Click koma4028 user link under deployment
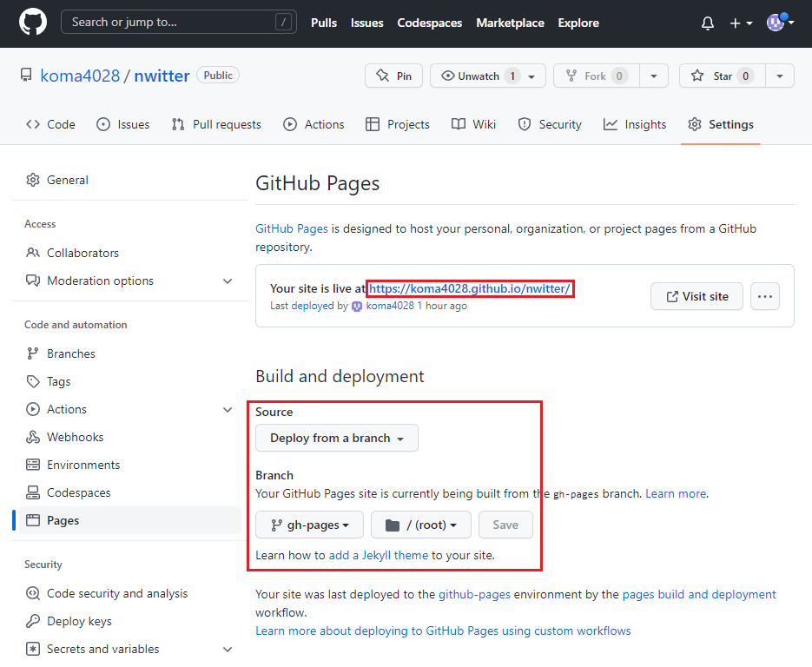The image size is (812, 667). click(x=390, y=306)
